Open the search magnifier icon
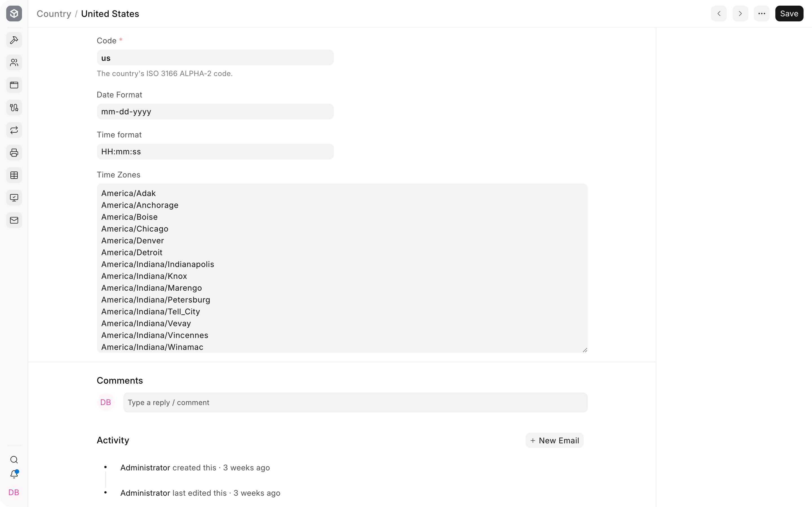This screenshot has height=507, width=812. point(14,459)
